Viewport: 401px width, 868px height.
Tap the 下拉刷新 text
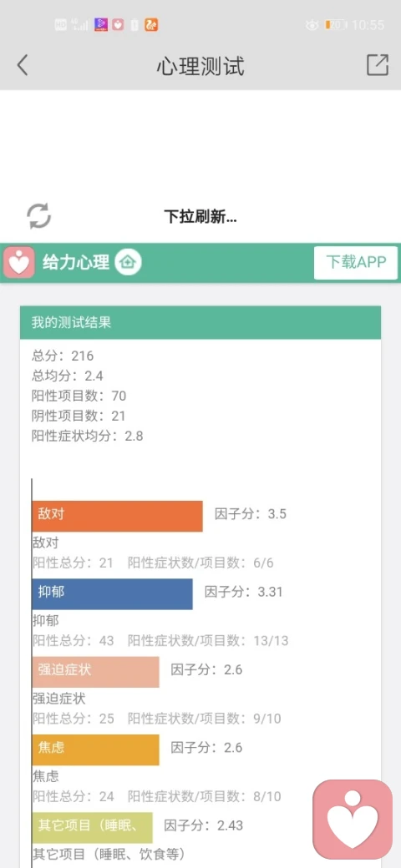[x=200, y=216]
